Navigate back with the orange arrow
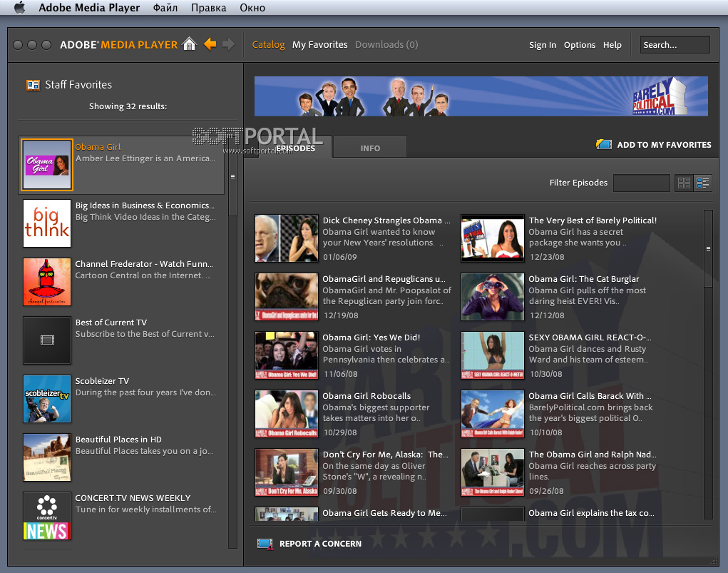Viewport: 728px width, 573px height. 210,44
